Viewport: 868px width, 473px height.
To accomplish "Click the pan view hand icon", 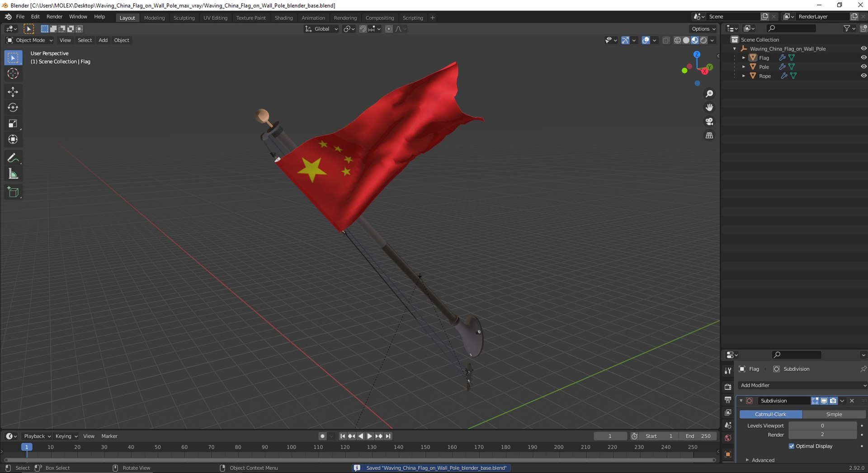I will coord(709,108).
